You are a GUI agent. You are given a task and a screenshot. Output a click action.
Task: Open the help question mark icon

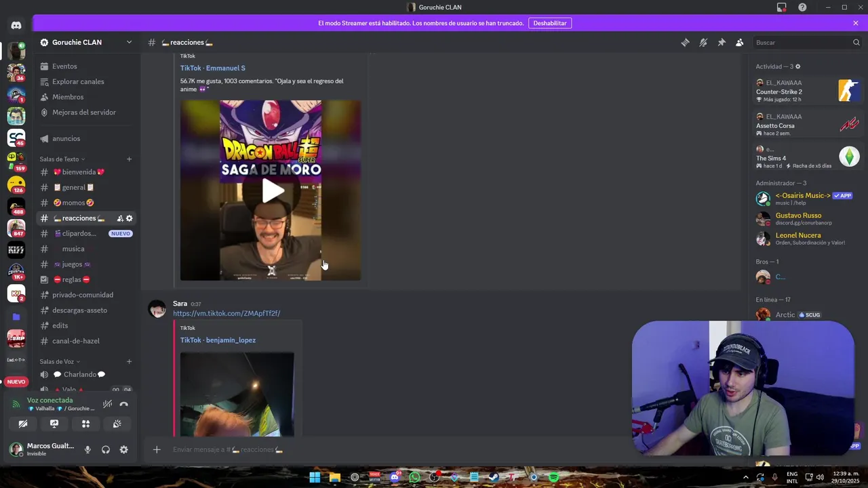(802, 7)
